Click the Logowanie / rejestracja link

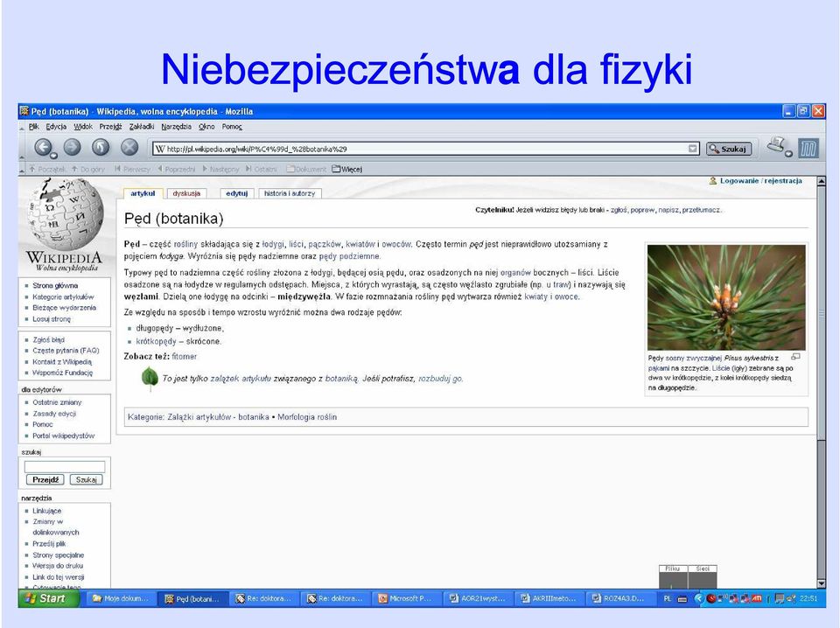click(760, 181)
